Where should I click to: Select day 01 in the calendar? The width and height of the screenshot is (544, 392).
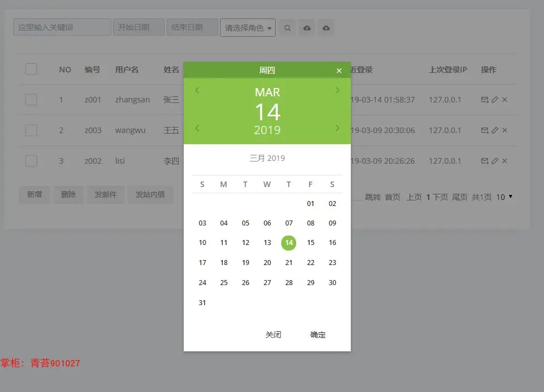click(x=311, y=204)
